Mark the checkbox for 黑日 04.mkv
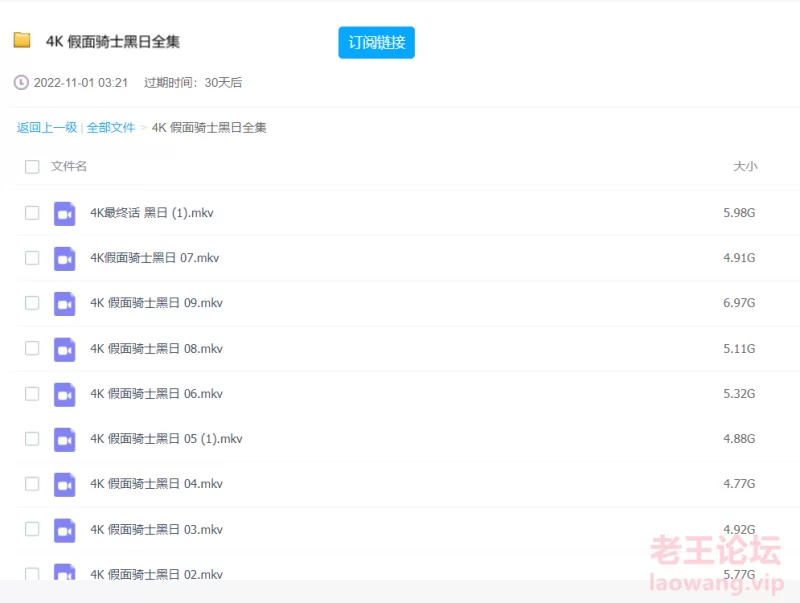Viewport: 800px width, 603px height. click(x=32, y=484)
